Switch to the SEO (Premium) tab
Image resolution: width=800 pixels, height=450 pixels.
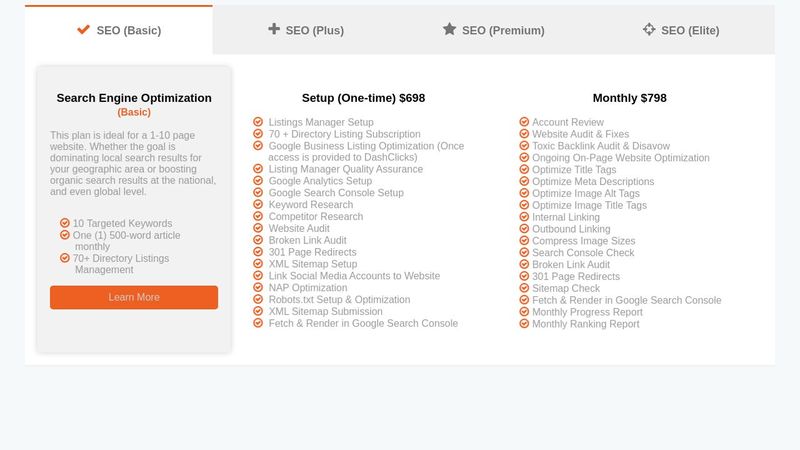click(494, 30)
